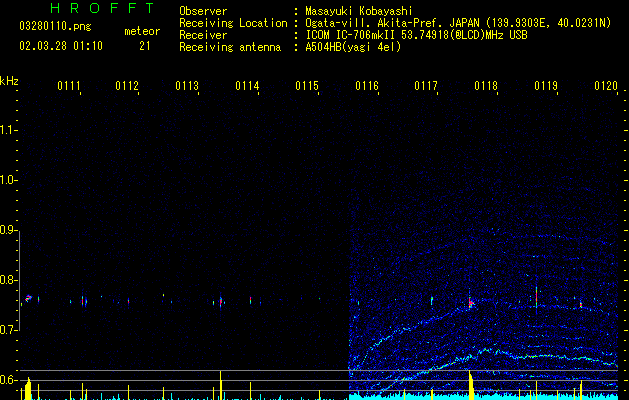
Task: Click the 0115 time marker
Action: point(307,86)
